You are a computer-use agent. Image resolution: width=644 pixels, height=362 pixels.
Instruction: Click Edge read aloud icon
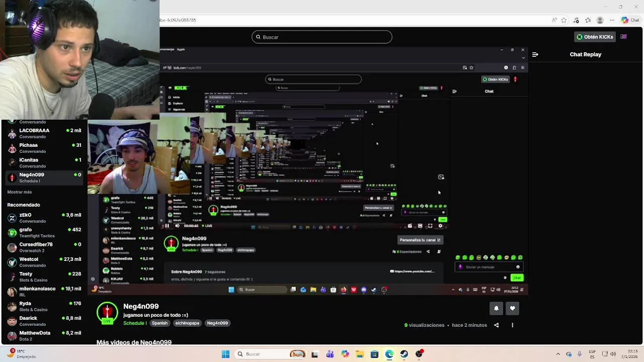[554, 20]
